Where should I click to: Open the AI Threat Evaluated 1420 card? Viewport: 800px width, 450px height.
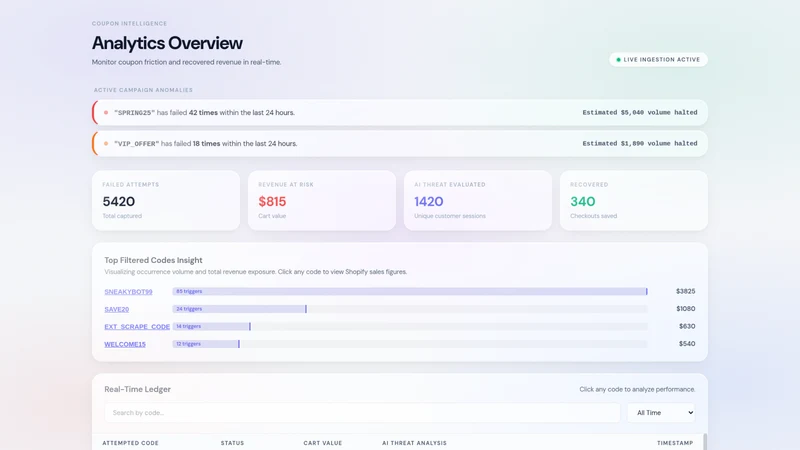[x=478, y=201]
